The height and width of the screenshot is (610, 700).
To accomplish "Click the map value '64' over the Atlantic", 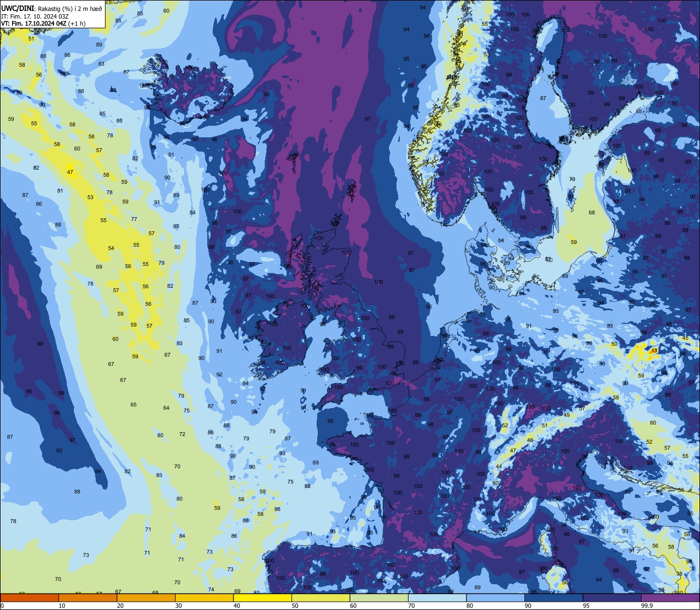I will tap(166, 408).
